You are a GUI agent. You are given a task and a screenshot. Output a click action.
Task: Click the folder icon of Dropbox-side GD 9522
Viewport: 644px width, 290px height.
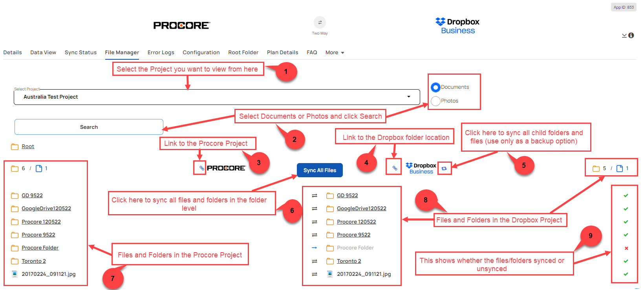[330, 196]
